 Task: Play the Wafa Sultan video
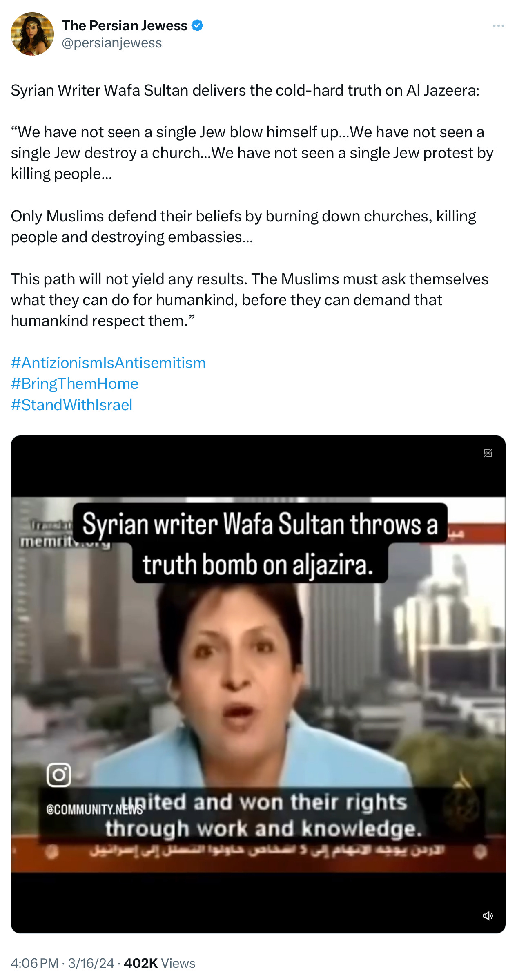(258, 684)
